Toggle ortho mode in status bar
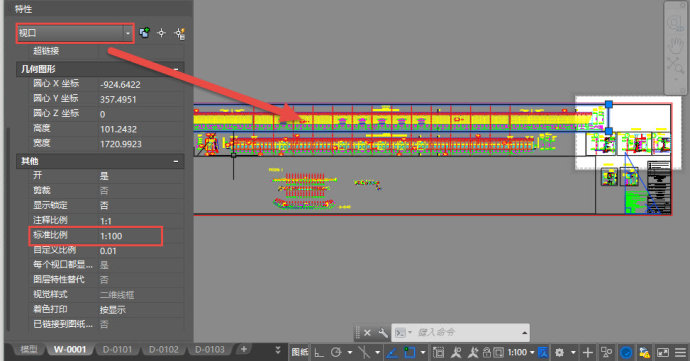The height and width of the screenshot is (361, 690). click(x=319, y=352)
